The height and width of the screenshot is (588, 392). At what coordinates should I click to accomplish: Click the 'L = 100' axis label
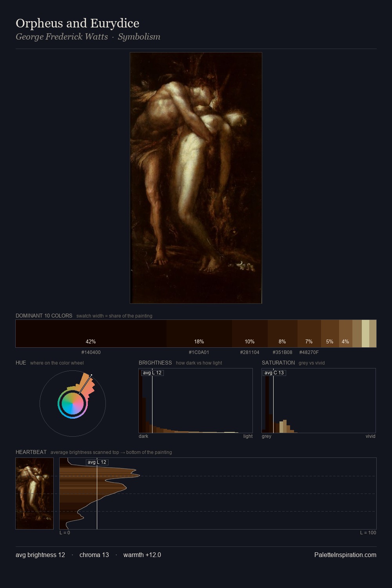click(368, 533)
